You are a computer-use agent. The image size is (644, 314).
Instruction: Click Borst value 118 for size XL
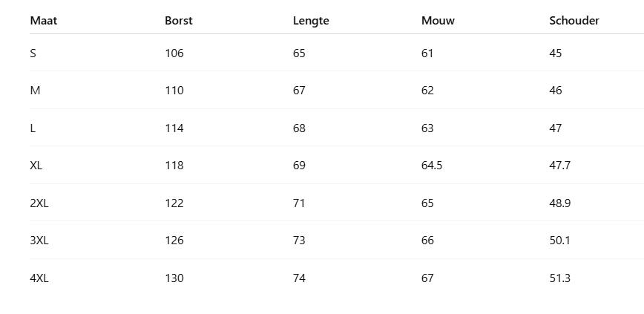[x=174, y=166]
